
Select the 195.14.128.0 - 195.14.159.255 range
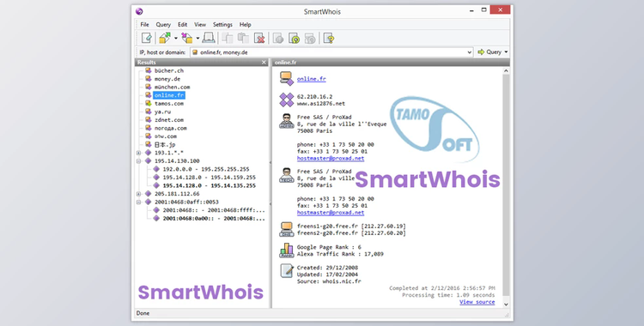pyautogui.click(x=209, y=178)
